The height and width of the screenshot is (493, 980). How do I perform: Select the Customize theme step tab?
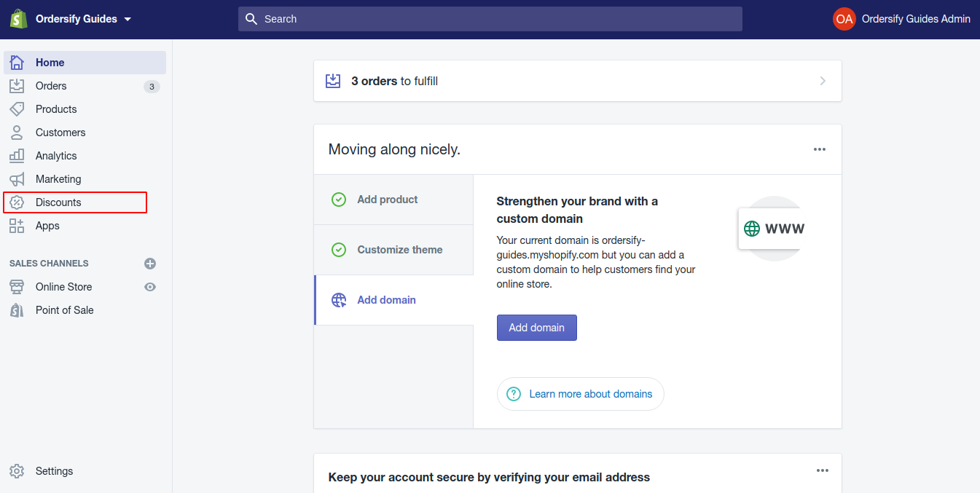click(x=393, y=250)
